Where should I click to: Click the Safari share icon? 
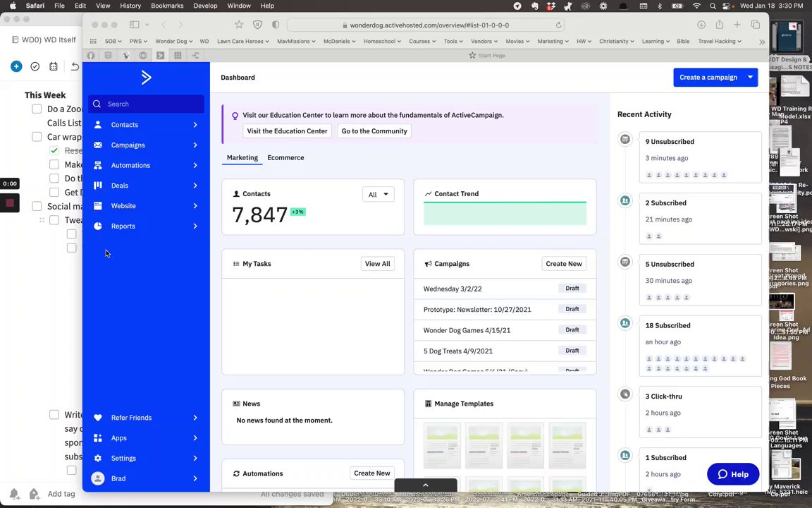(719, 25)
